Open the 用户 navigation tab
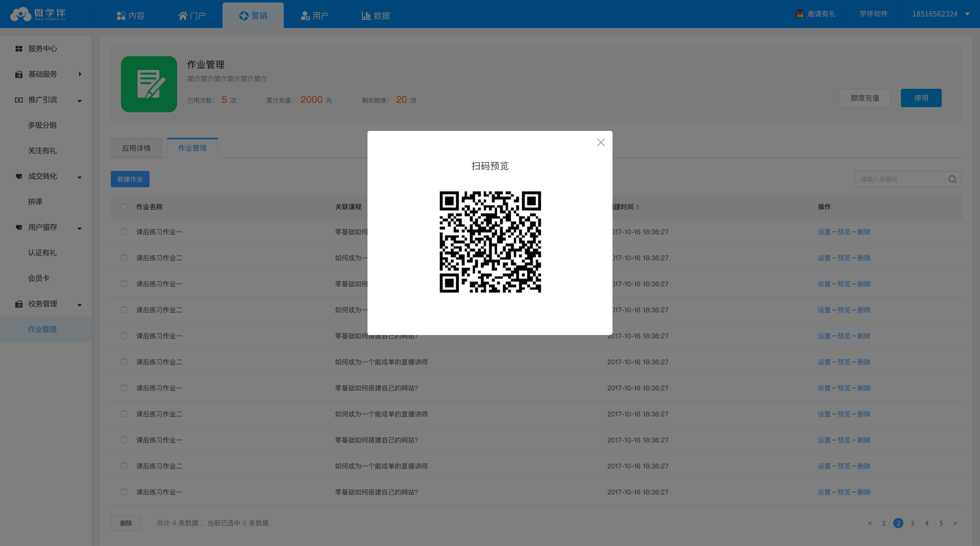Image resolution: width=980 pixels, height=546 pixels. click(x=314, y=16)
